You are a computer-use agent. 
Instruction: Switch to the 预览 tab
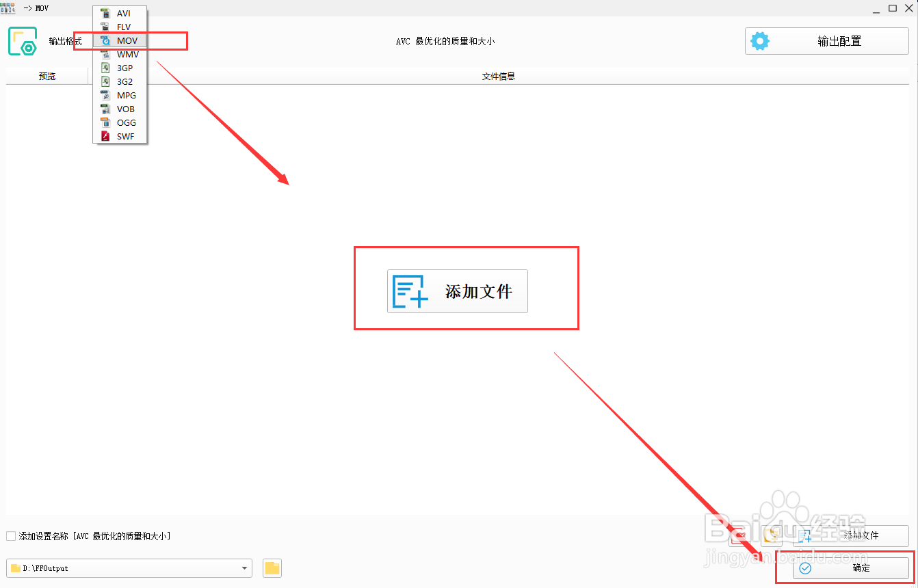[x=47, y=76]
